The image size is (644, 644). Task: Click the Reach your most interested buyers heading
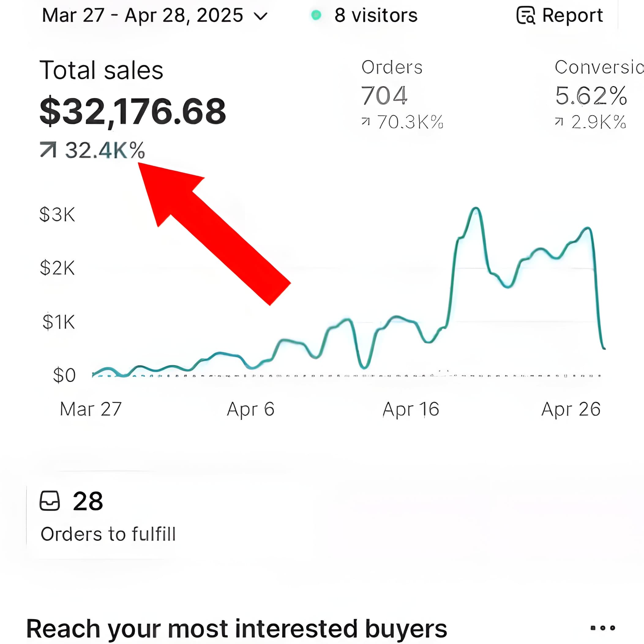pos(236,629)
